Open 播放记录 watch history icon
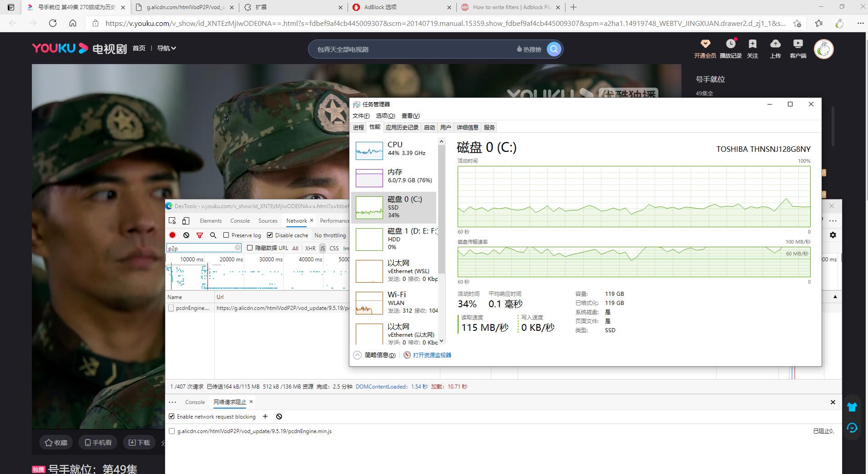 731,44
